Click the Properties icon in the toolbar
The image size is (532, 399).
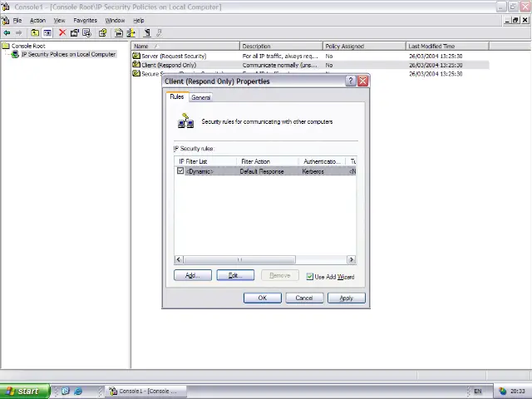(74, 33)
